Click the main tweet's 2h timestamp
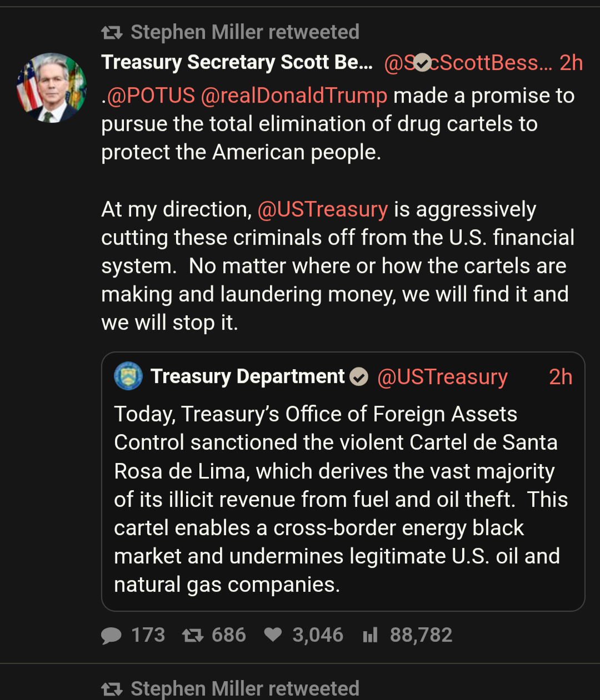The height and width of the screenshot is (700, 600). tap(571, 63)
